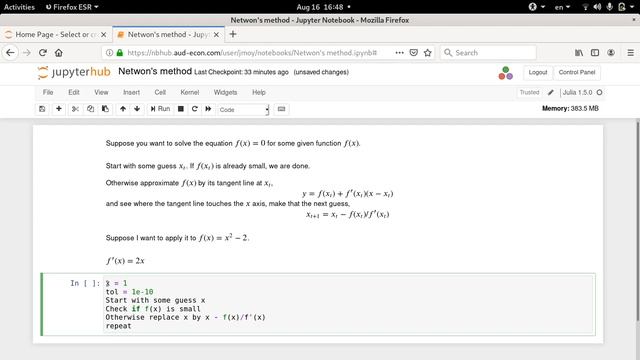The width and height of the screenshot is (640, 360).
Task: Save the notebook with the floppy icon
Action: point(42,109)
